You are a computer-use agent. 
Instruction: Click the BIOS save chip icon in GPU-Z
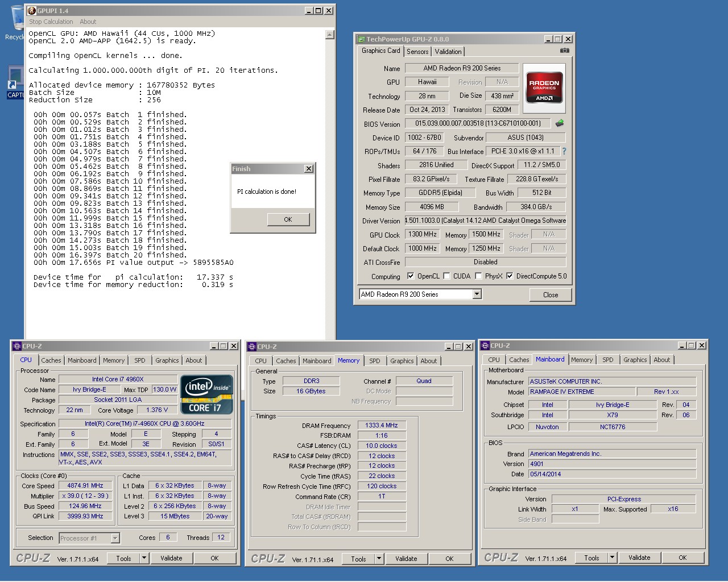[x=560, y=123]
